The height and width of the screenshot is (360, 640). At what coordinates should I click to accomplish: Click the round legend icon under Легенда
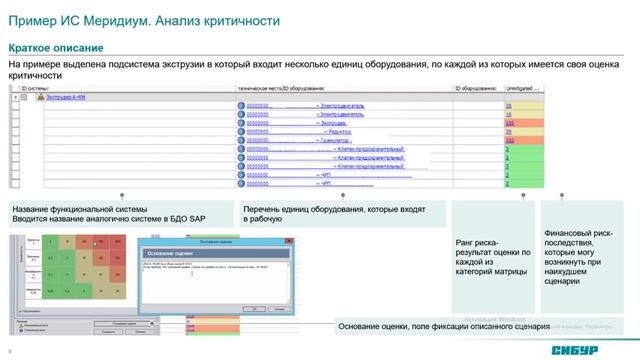pyautogui.click(x=21, y=330)
